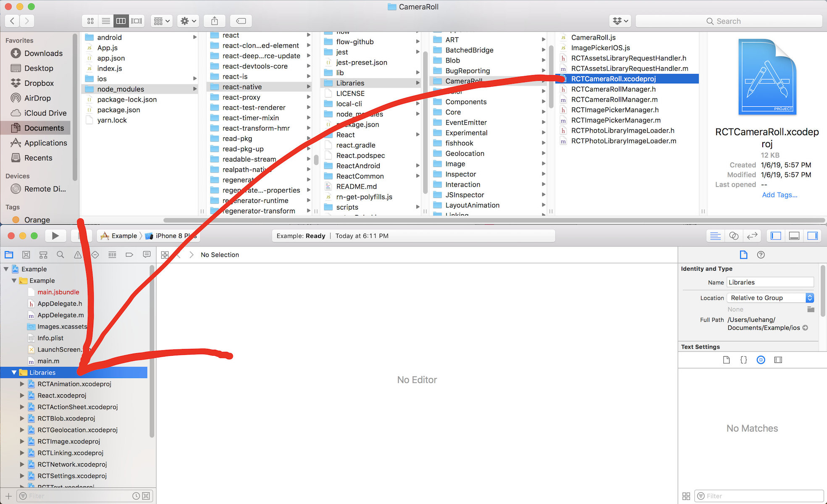The width and height of the screenshot is (827, 504).
Task: Click the Documents folder in Finder sidebar
Action: (43, 128)
